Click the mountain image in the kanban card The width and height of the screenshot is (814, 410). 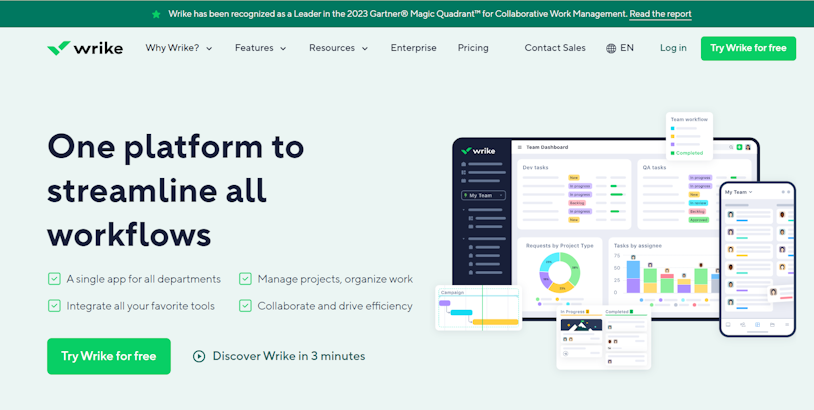[581, 325]
